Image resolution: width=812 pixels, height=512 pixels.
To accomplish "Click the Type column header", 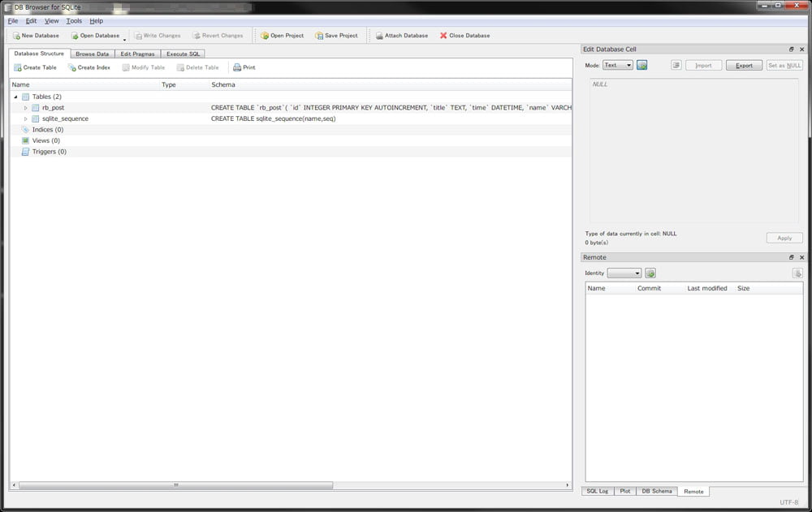I will 185,84.
